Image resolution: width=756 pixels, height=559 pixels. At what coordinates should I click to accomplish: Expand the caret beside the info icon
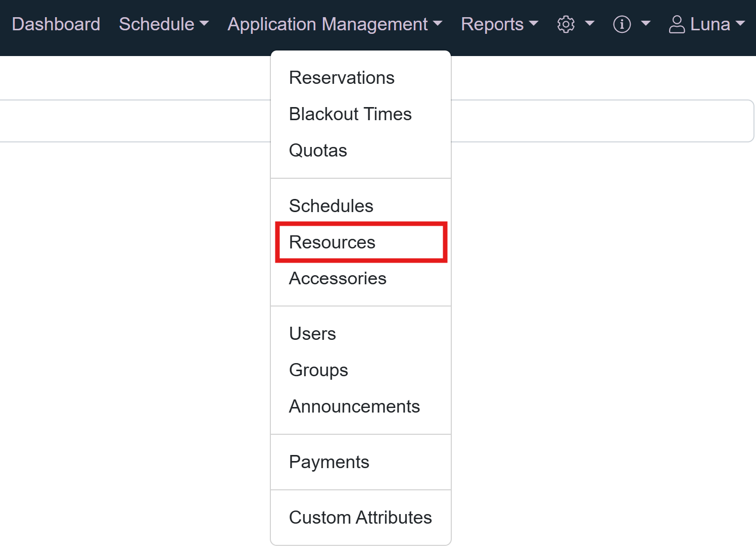(x=645, y=24)
